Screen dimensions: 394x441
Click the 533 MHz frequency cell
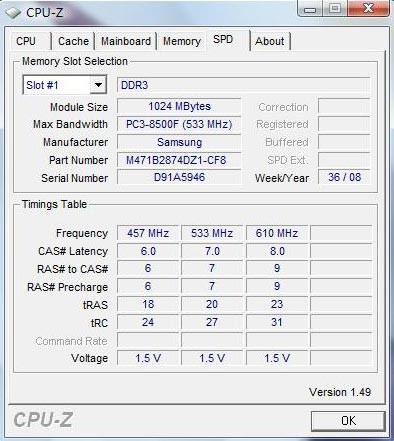pos(212,233)
